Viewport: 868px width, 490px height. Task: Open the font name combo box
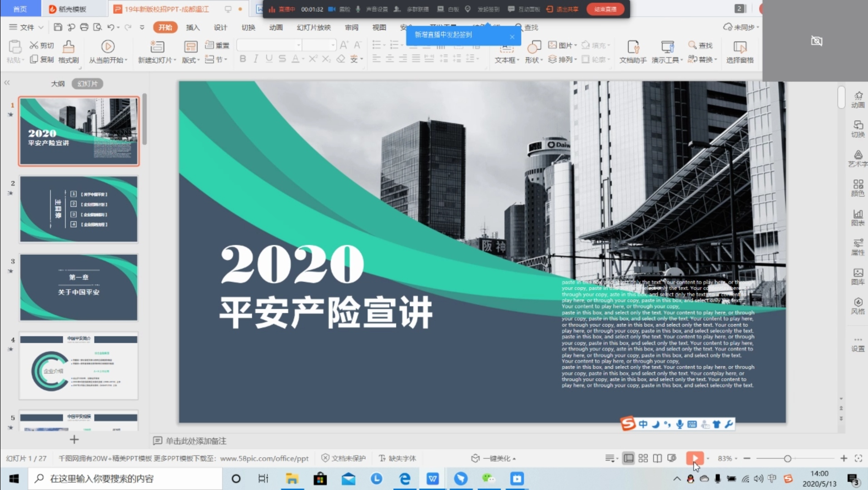[269, 45]
